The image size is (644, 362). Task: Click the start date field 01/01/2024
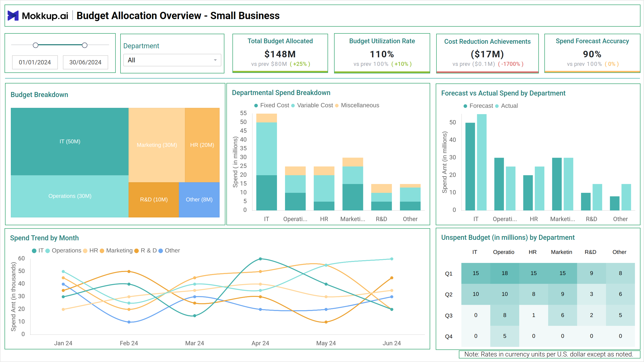[x=35, y=62]
